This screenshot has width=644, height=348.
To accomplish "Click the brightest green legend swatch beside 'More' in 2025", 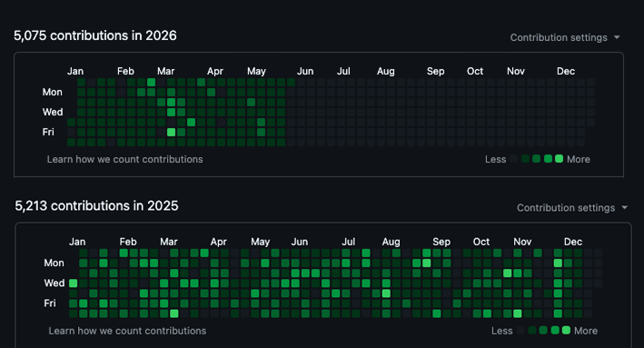I will coord(566,331).
